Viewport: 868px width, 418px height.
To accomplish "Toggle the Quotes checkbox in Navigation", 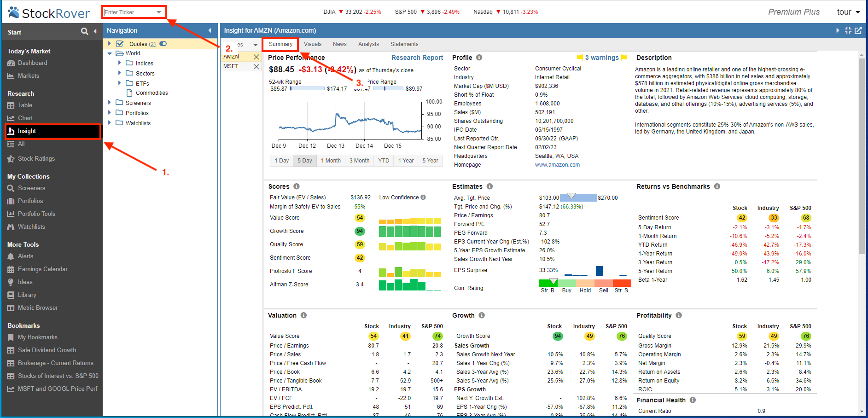I will pyautogui.click(x=120, y=44).
